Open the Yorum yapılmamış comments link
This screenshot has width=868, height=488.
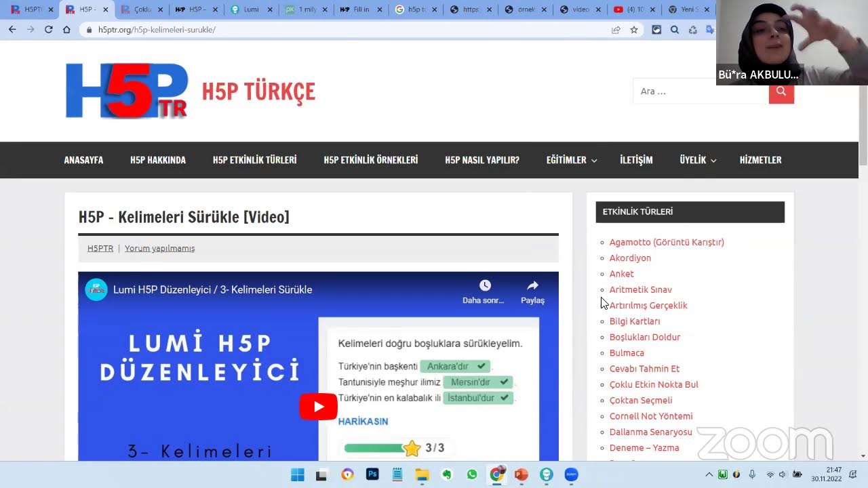click(159, 248)
